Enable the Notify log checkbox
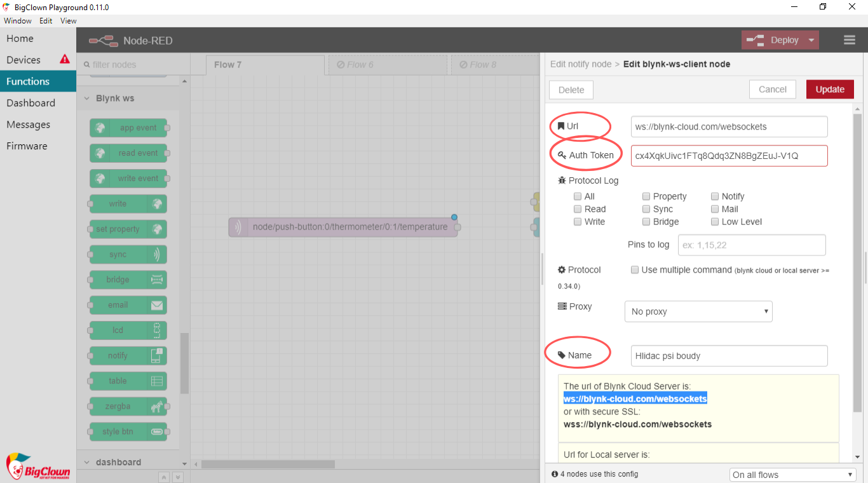868x483 pixels. point(715,196)
